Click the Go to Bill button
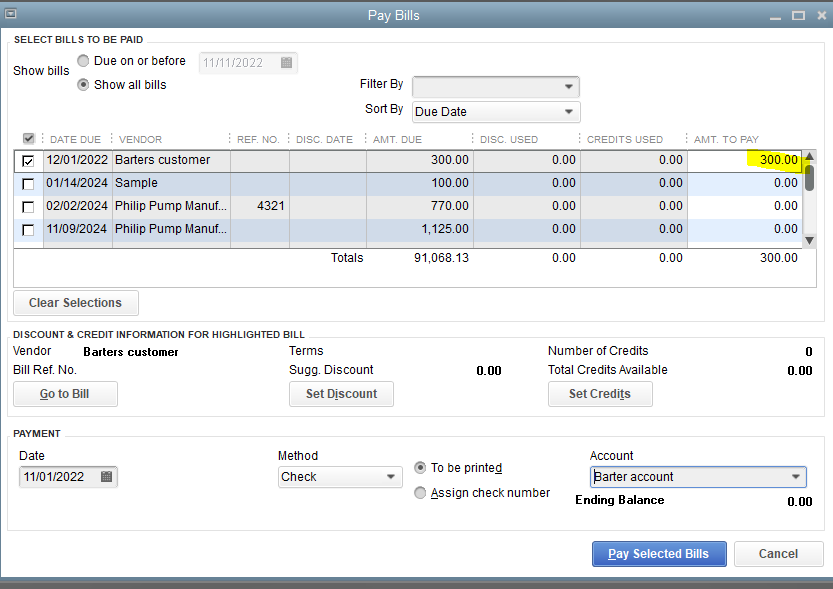 click(x=65, y=394)
